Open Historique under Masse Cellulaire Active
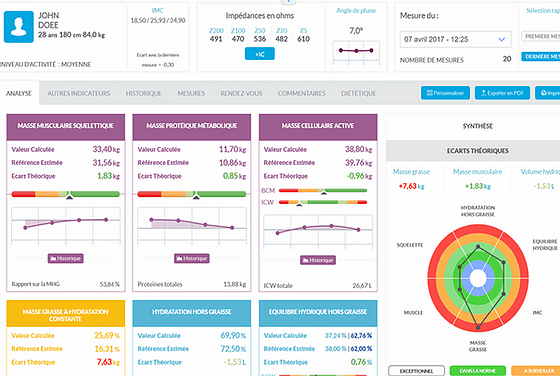Screen dimensions: 560x376 (x=318, y=260)
